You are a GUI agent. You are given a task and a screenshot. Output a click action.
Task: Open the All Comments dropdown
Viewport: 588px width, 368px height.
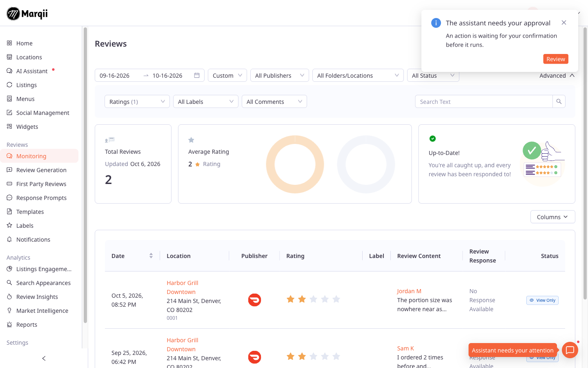[x=274, y=101]
